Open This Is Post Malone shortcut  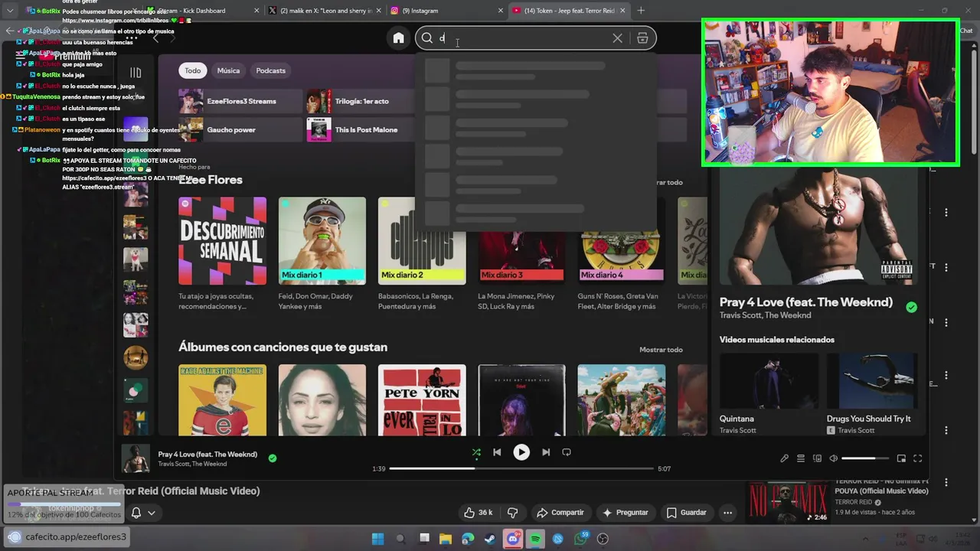360,129
